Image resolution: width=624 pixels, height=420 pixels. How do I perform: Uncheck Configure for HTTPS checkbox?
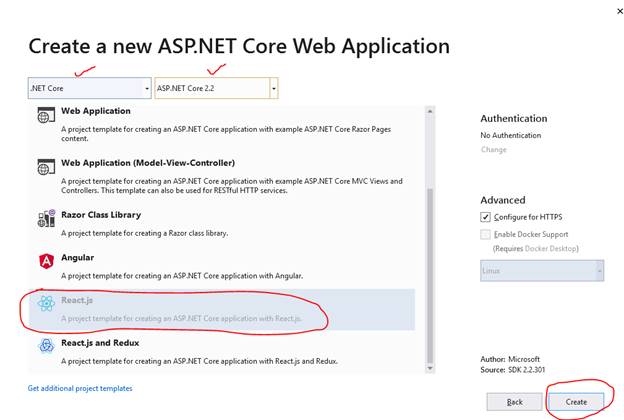485,217
